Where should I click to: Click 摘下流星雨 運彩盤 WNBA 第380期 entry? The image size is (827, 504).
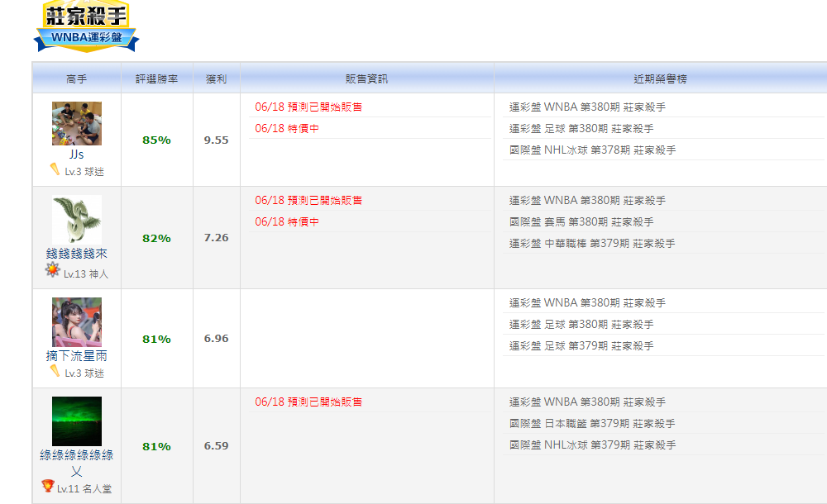(x=587, y=302)
